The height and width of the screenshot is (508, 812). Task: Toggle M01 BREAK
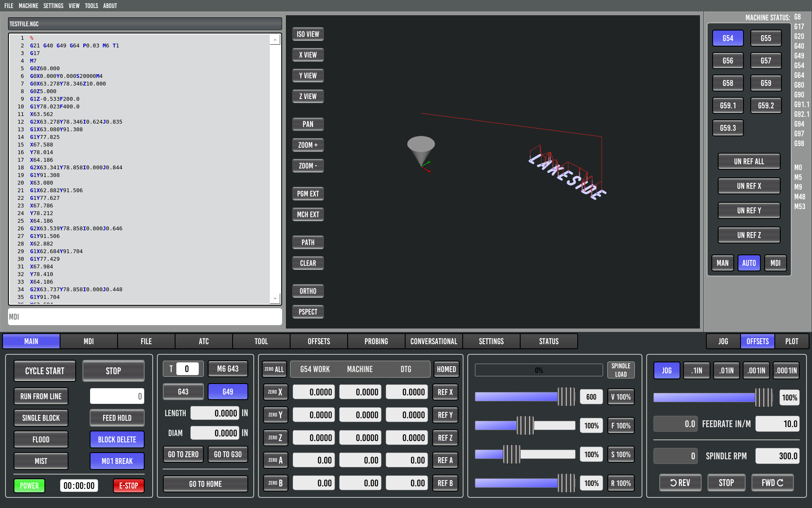117,461
